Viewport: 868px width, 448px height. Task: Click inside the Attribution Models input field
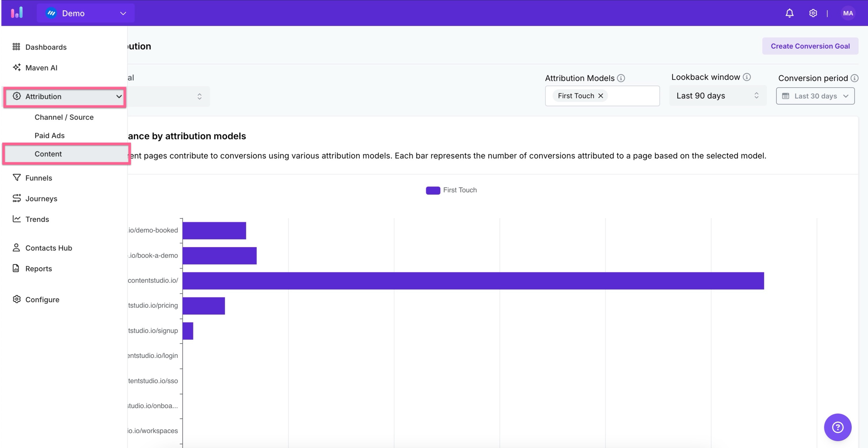pyautogui.click(x=633, y=96)
